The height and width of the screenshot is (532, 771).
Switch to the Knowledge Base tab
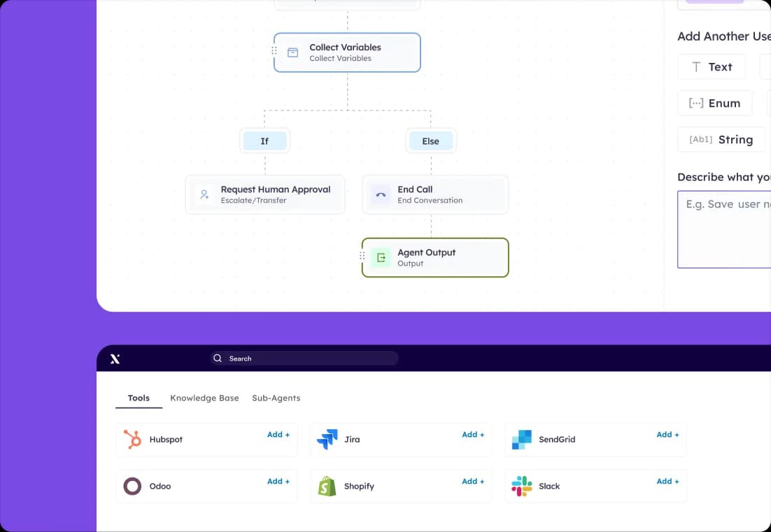pyautogui.click(x=204, y=397)
